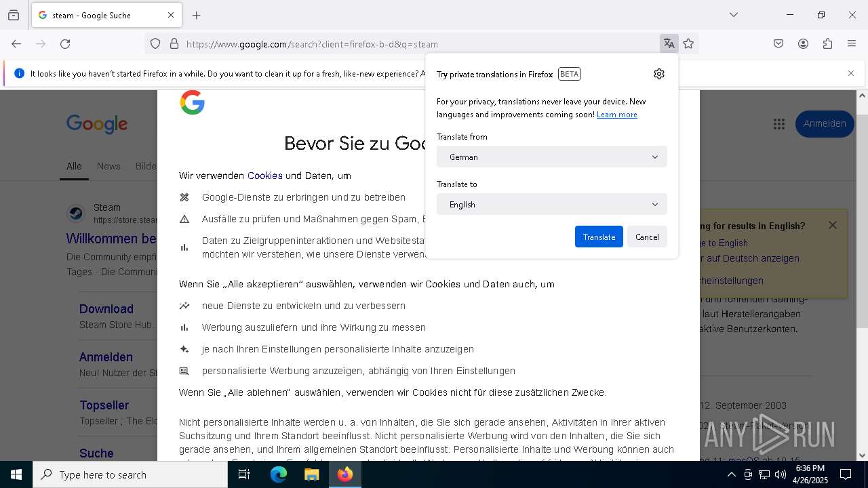Open the Windows Start menu
Screen dimensions: 868x488
tap(16, 474)
